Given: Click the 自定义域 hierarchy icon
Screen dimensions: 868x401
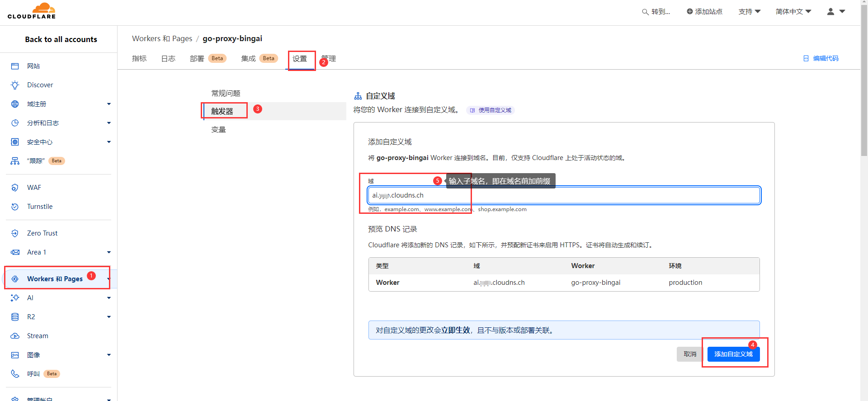Looking at the screenshot, I should point(358,96).
